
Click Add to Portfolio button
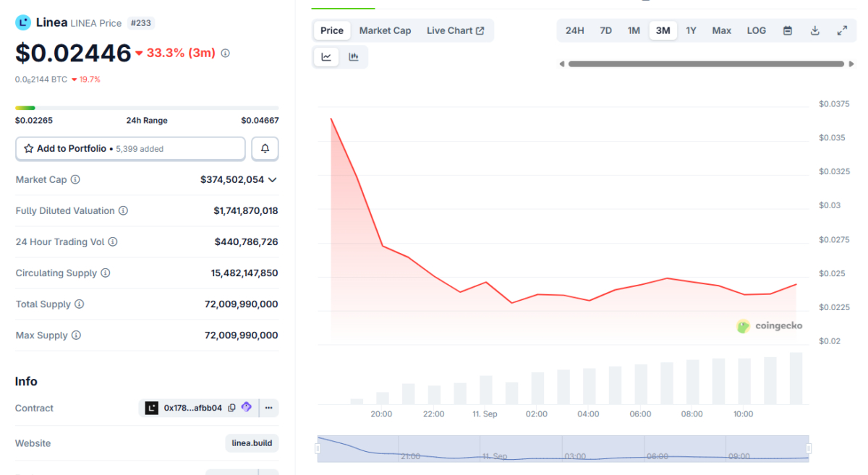coord(130,149)
